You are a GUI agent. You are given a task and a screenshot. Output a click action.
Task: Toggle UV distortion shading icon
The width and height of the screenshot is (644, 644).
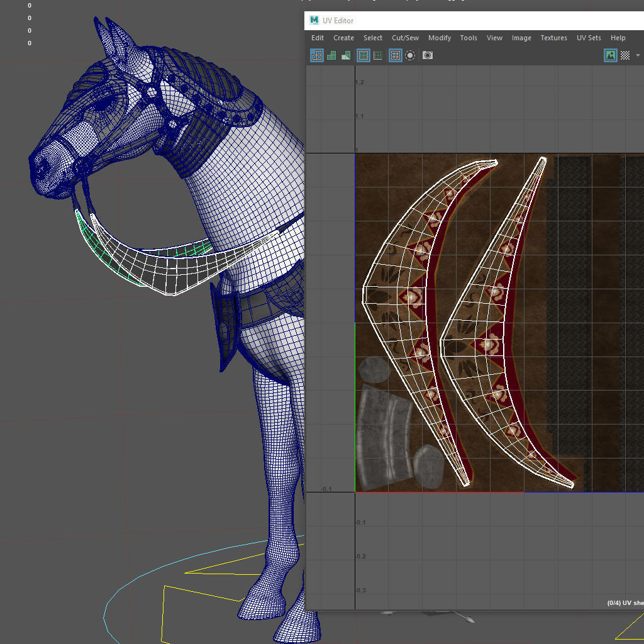(x=346, y=55)
